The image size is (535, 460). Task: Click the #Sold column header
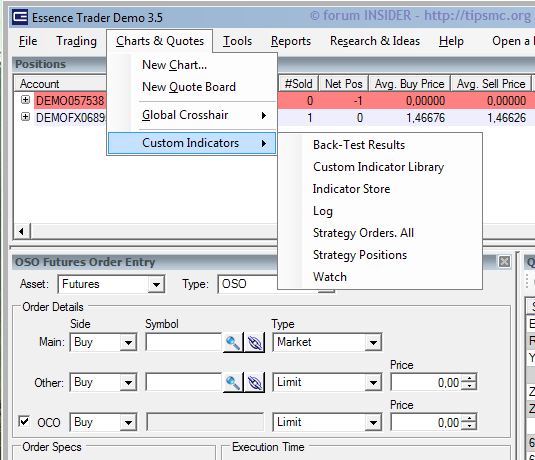[x=299, y=84]
